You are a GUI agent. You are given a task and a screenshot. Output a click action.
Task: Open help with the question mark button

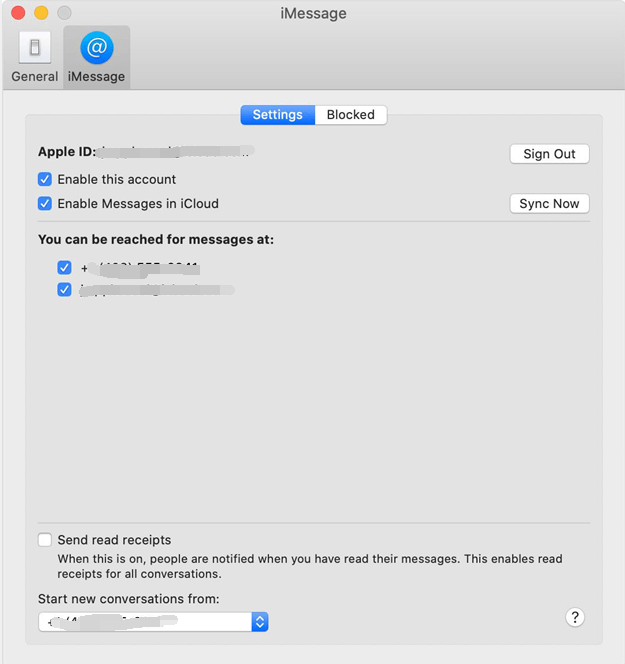pos(575,617)
